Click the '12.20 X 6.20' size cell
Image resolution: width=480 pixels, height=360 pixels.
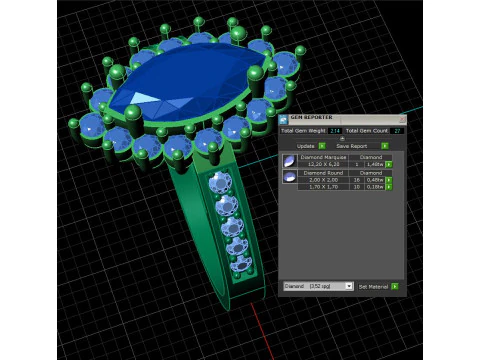point(323,164)
